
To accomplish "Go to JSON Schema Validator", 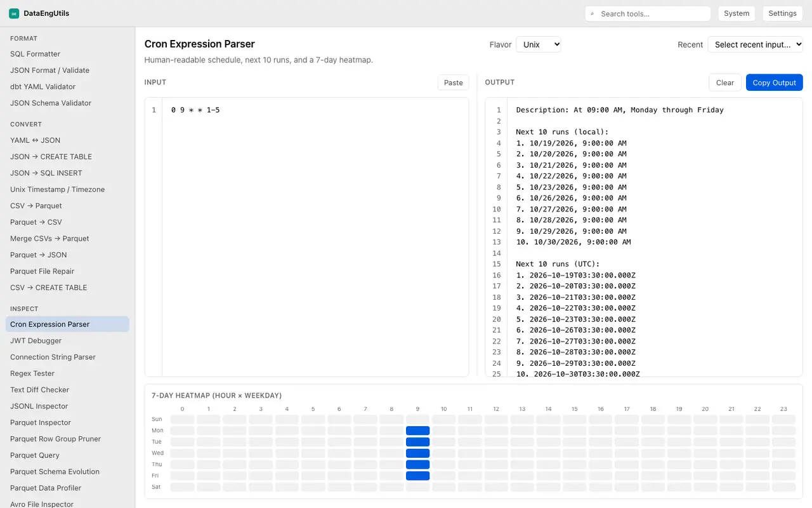I will tap(67, 103).
